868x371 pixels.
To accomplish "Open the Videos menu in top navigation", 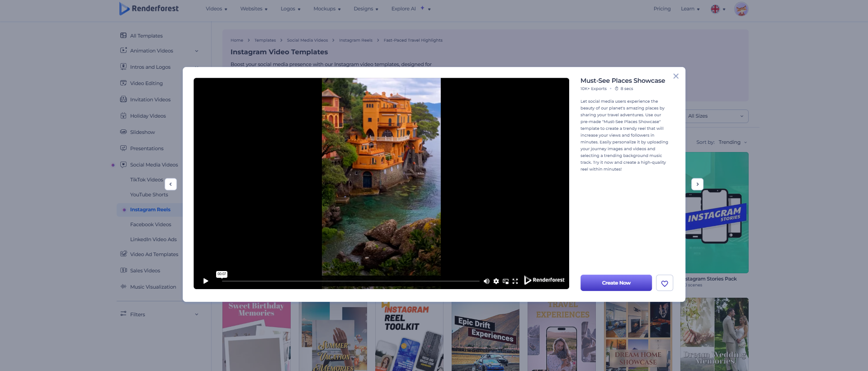I will (x=216, y=9).
